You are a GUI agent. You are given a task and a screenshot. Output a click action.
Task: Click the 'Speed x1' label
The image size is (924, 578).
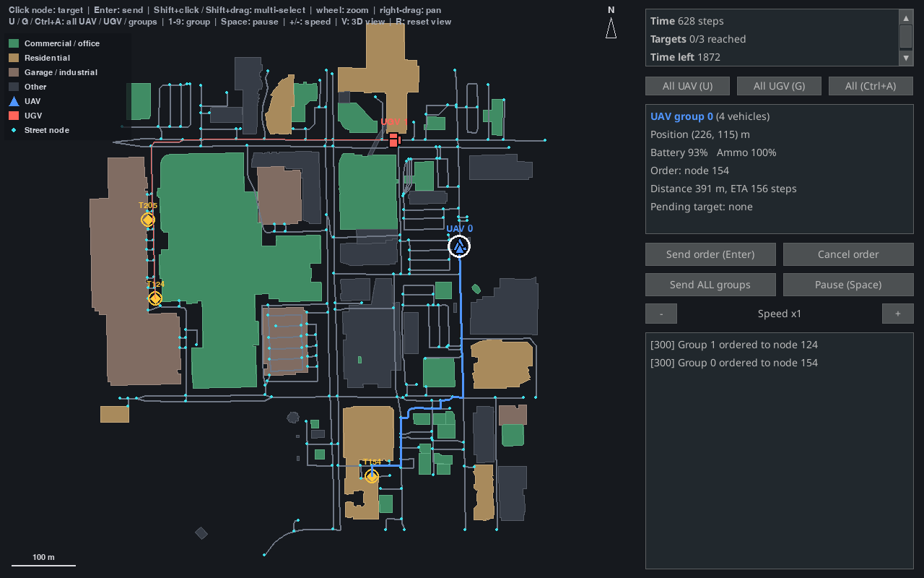coord(780,314)
